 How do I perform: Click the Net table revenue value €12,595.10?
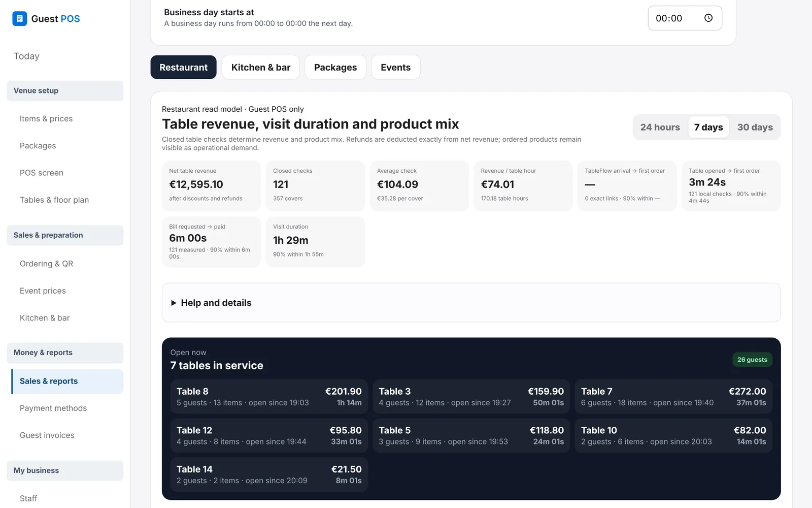[x=196, y=184]
